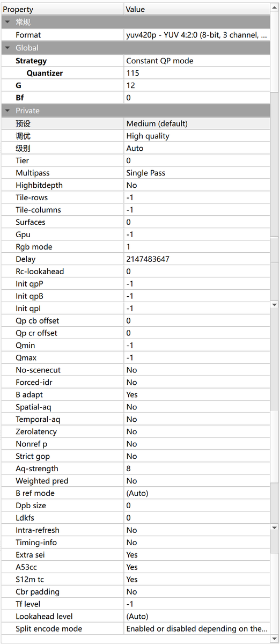Edit the Aq-strength value field

[x=197, y=469]
